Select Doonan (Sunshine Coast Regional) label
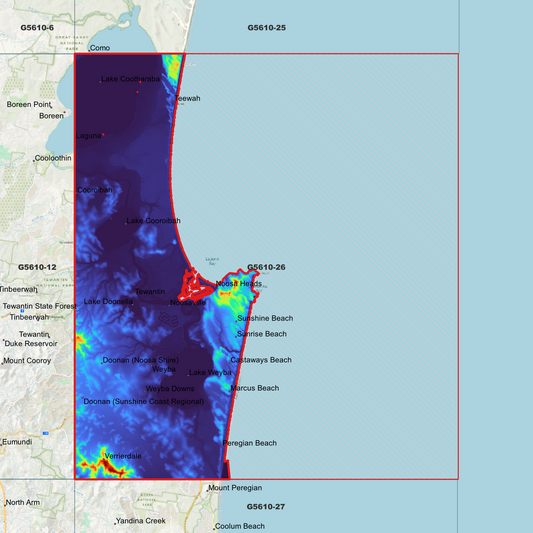 (144, 401)
